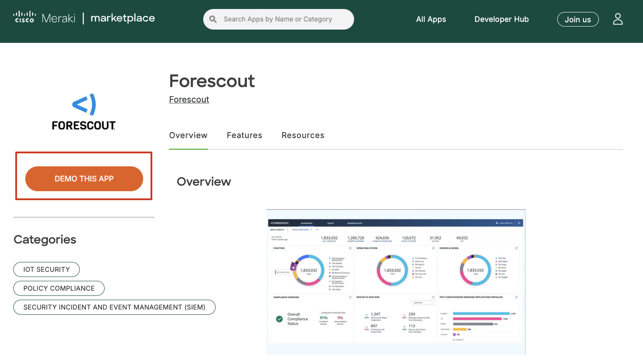Screen dimensions: 643x364
Task: Click the logout icon in the Forescout preview header
Action: click(x=519, y=223)
